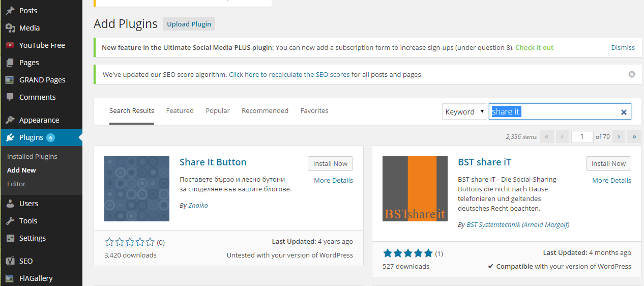This screenshot has width=644, height=286.
Task: Click the Media icon in sidebar
Action: point(10,28)
